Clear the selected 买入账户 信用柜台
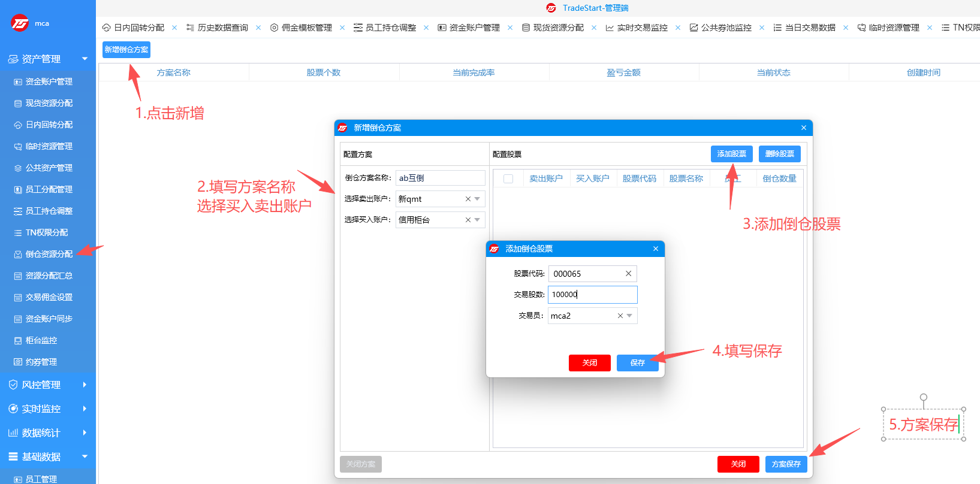Image resolution: width=980 pixels, height=484 pixels. click(x=468, y=220)
